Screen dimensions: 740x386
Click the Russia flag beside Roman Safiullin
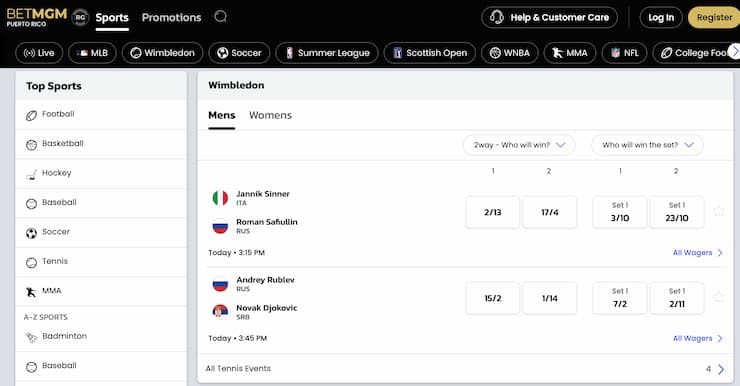[x=220, y=226]
